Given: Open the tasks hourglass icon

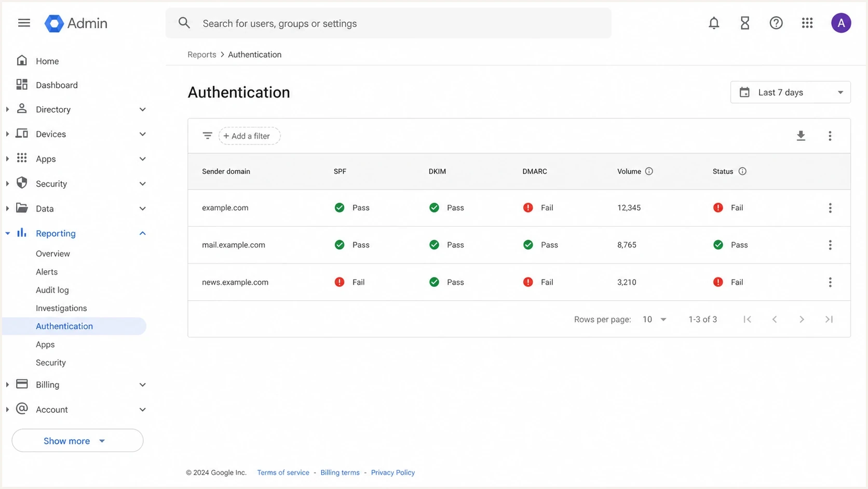Looking at the screenshot, I should (x=745, y=23).
